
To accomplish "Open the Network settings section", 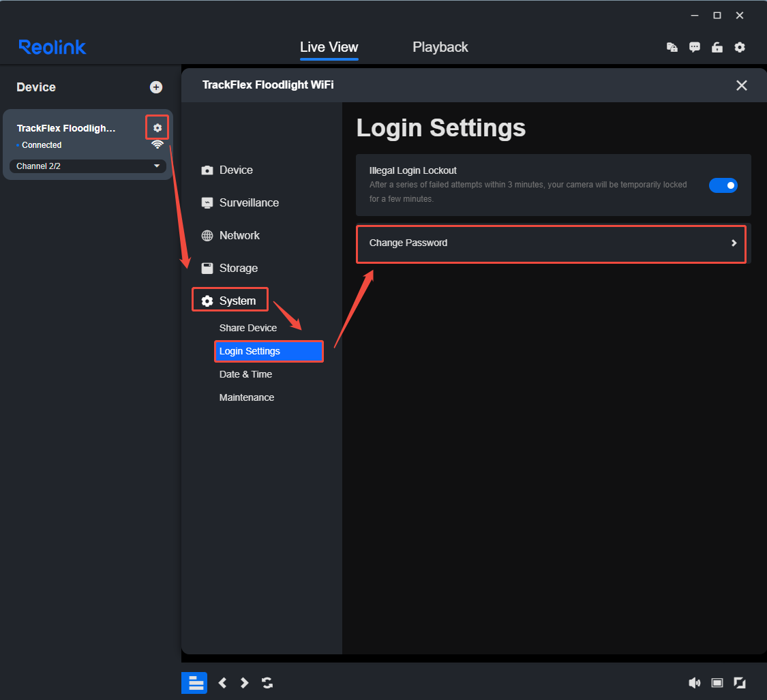I will (230, 236).
